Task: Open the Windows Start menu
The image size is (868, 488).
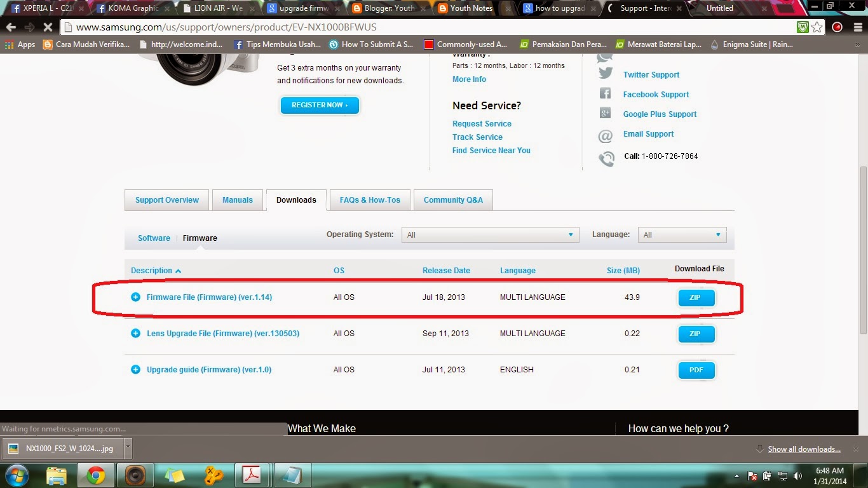Action: 17,475
